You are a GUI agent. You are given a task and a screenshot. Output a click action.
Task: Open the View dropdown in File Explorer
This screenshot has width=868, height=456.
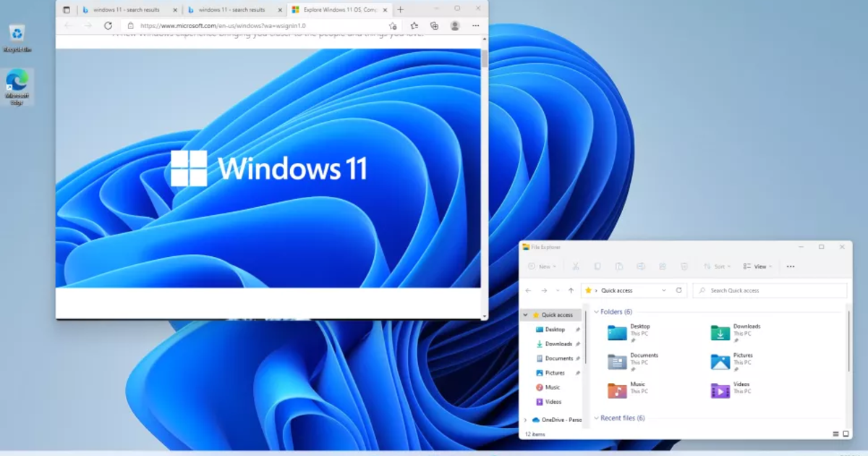758,266
